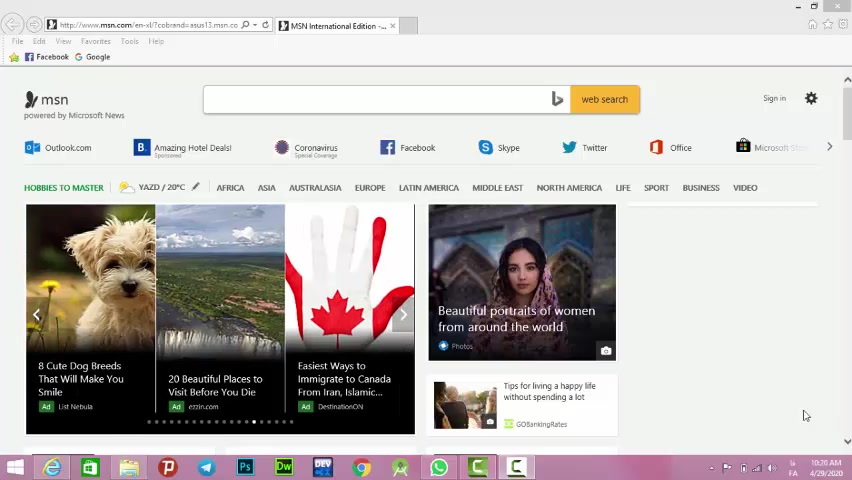
Task: Go to previous carousel slide
Action: [x=37, y=315]
